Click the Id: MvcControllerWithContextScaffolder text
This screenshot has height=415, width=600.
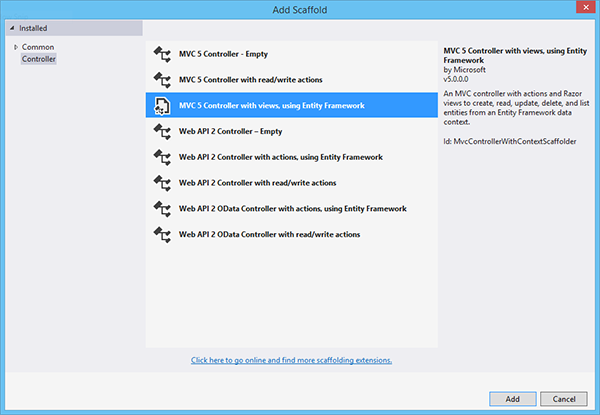pyautogui.click(x=510, y=142)
